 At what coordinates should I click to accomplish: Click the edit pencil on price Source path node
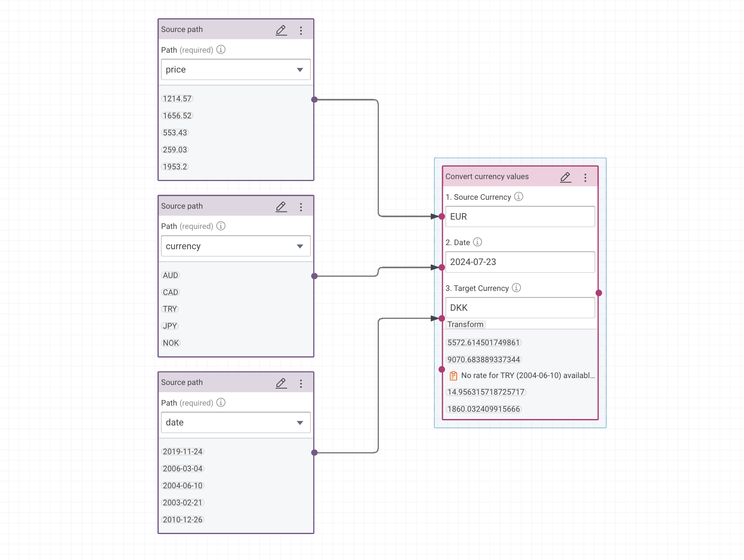pos(281,30)
